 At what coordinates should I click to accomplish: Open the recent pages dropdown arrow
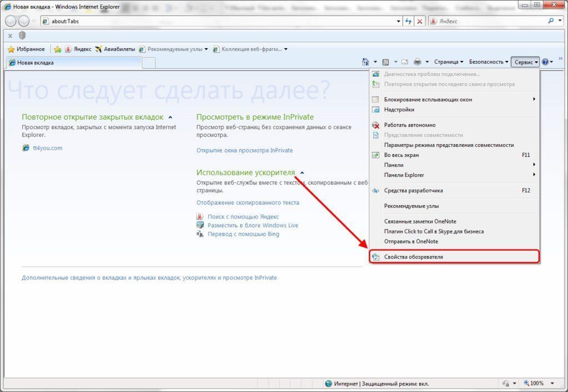tap(34, 22)
